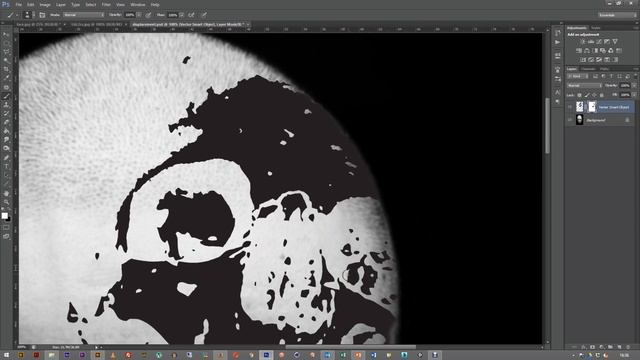
Task: Switch the layer filtering toggle
Action: click(x=635, y=76)
